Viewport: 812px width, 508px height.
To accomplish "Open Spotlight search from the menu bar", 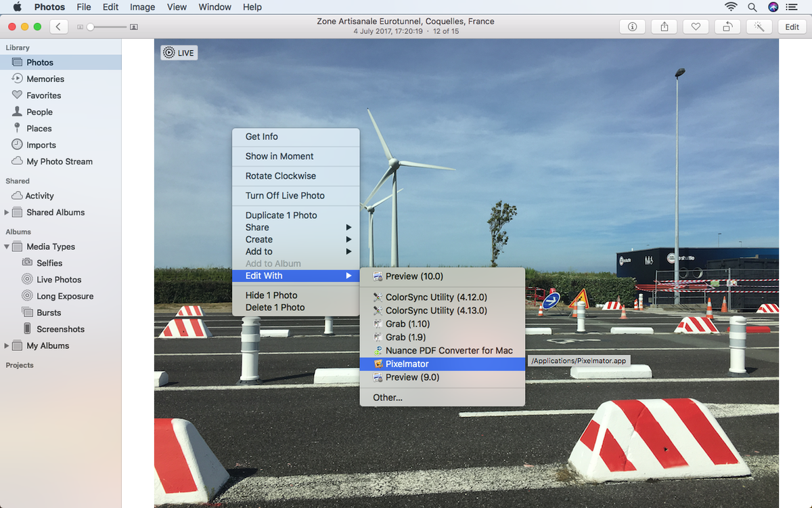I will [751, 7].
